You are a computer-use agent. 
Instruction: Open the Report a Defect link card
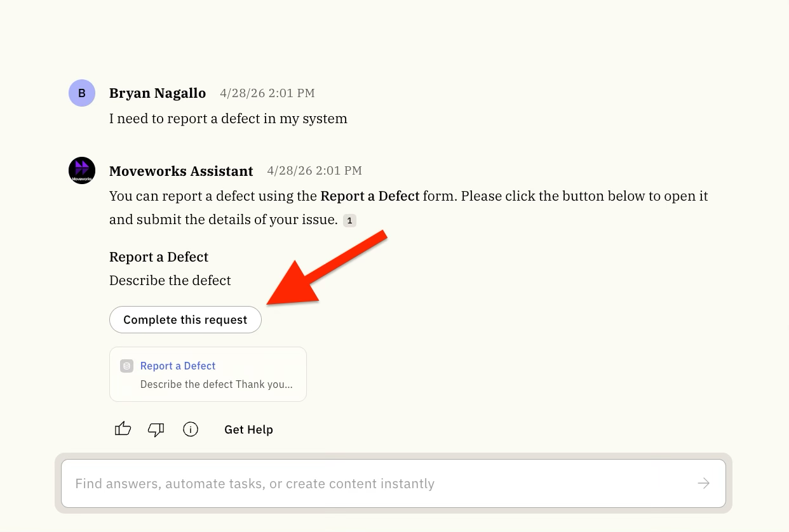pyautogui.click(x=208, y=374)
